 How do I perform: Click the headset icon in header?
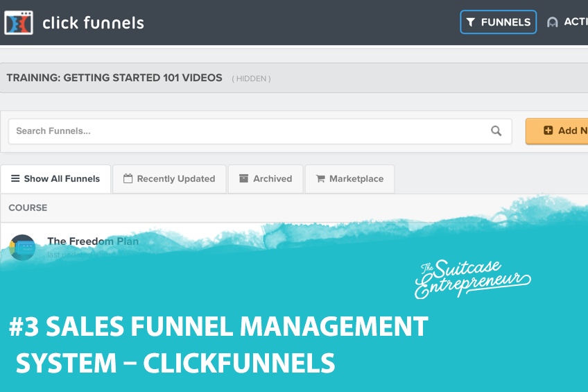pyautogui.click(x=552, y=22)
